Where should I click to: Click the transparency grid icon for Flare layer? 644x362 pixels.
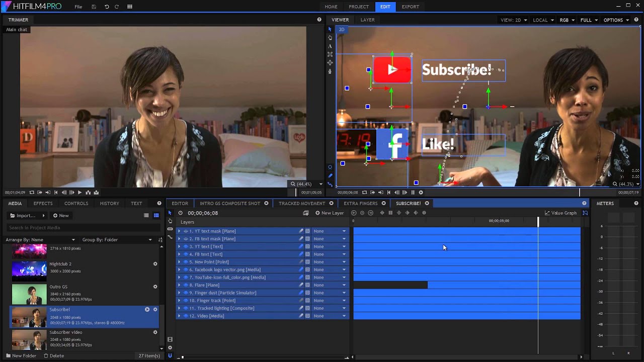coord(307,285)
